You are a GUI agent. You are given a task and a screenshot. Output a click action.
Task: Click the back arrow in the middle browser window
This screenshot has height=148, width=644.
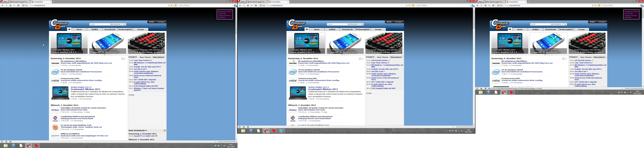click(240, 5)
